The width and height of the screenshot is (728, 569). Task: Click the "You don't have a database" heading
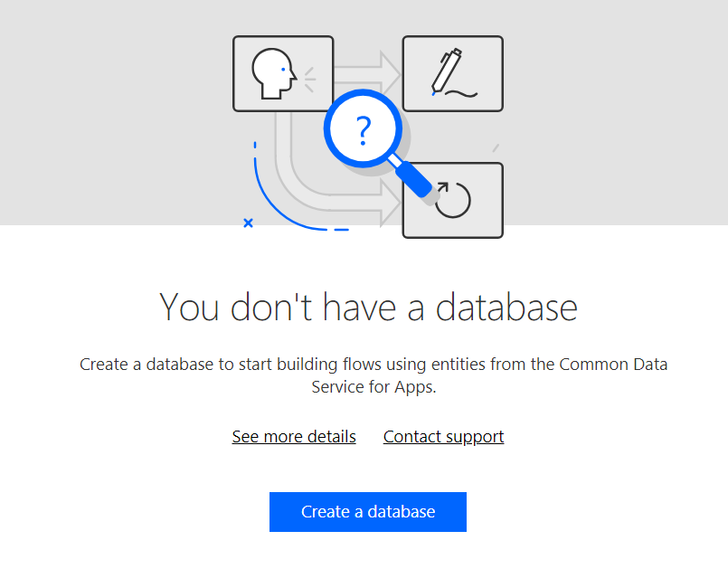[367, 308]
